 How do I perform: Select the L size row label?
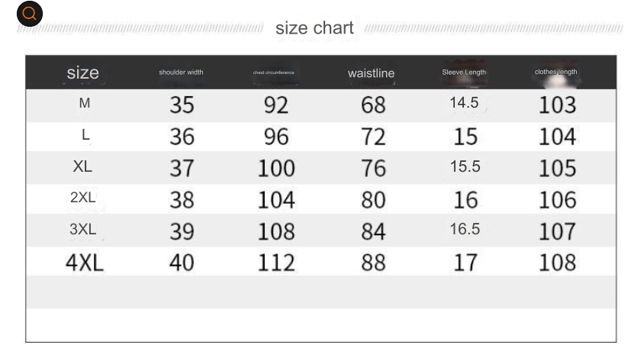tap(85, 134)
